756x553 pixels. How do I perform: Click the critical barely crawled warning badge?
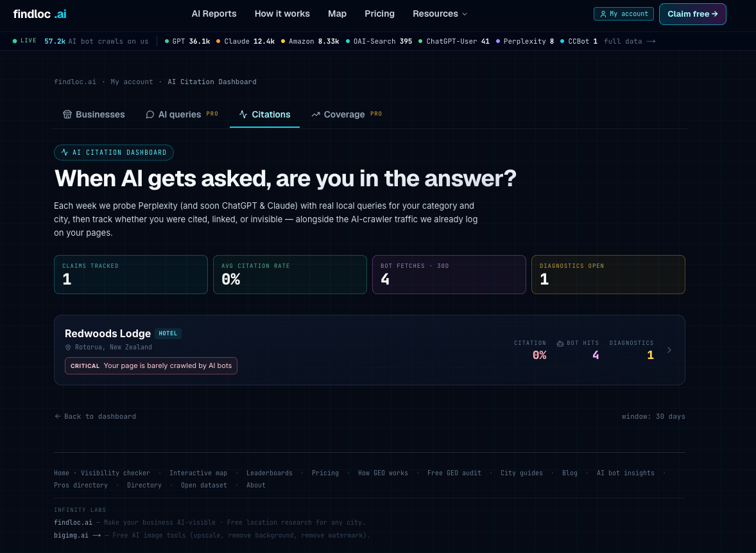(151, 365)
